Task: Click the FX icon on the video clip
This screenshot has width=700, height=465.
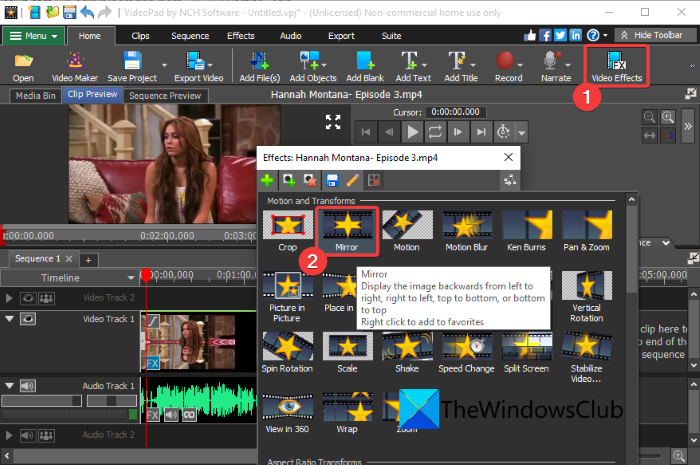Action: coord(153,362)
